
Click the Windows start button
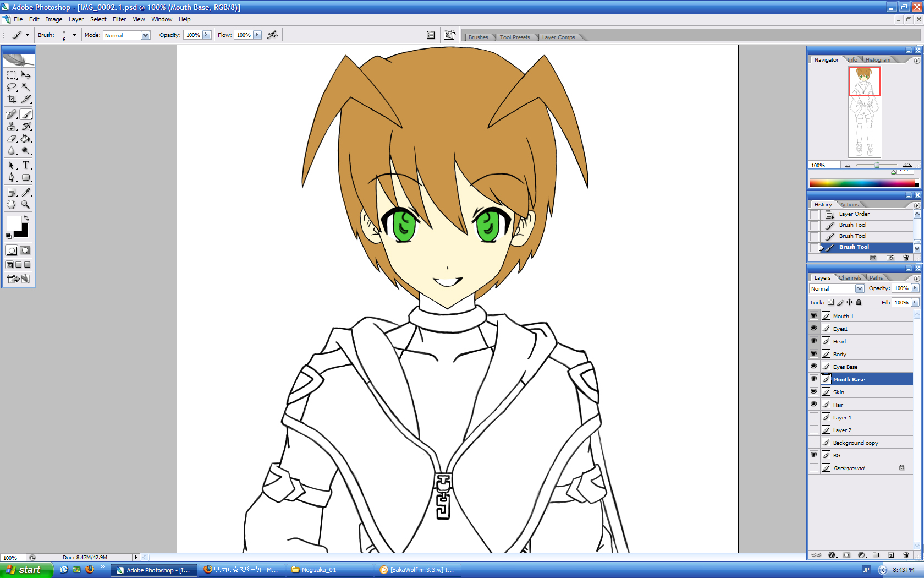26,570
